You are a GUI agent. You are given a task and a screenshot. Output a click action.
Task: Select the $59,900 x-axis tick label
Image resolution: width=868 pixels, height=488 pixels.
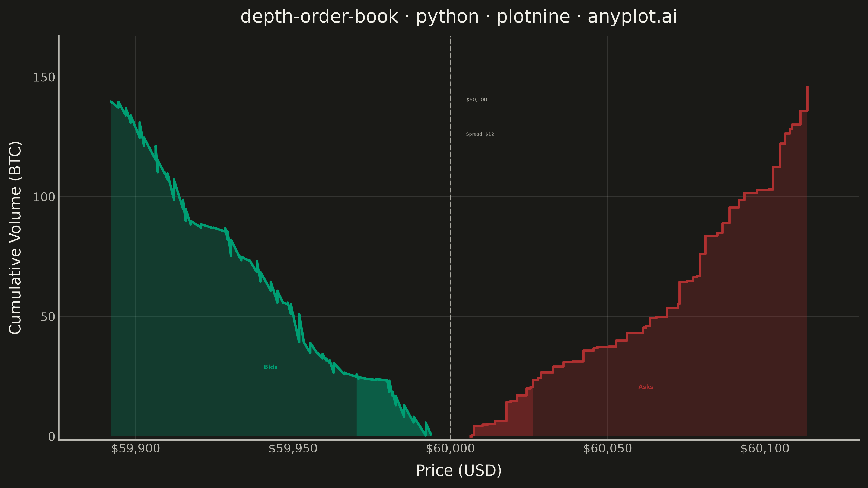[x=135, y=449]
